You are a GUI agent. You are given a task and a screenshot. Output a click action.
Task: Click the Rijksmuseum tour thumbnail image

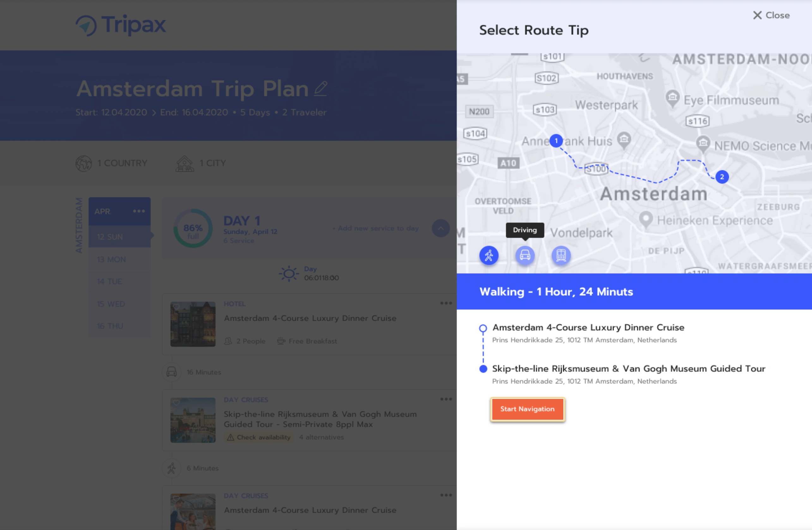(193, 420)
